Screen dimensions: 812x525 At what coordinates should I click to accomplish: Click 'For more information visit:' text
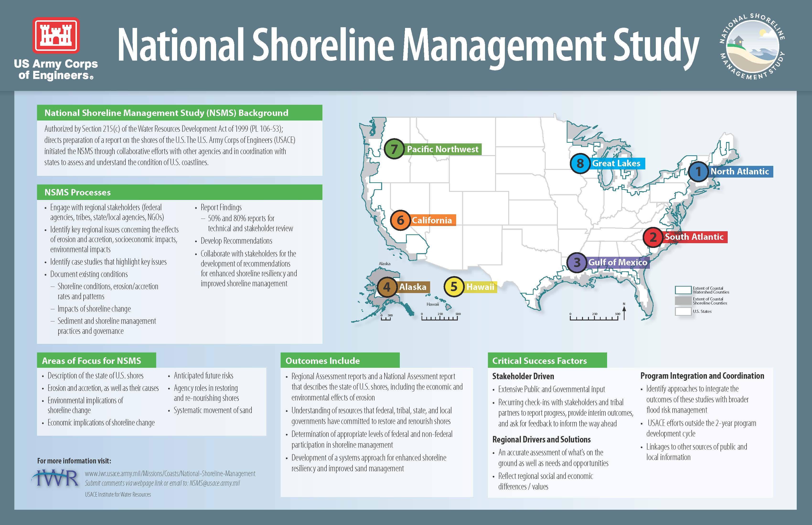point(74,461)
